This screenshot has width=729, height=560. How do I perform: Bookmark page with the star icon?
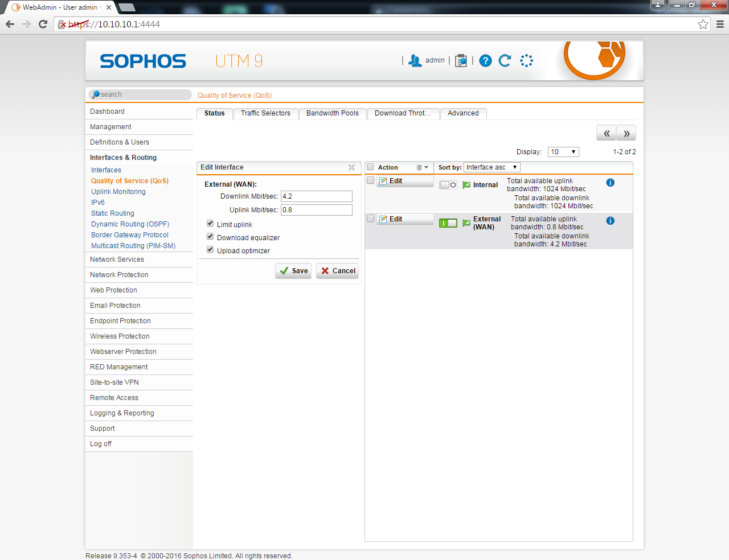pos(703,24)
